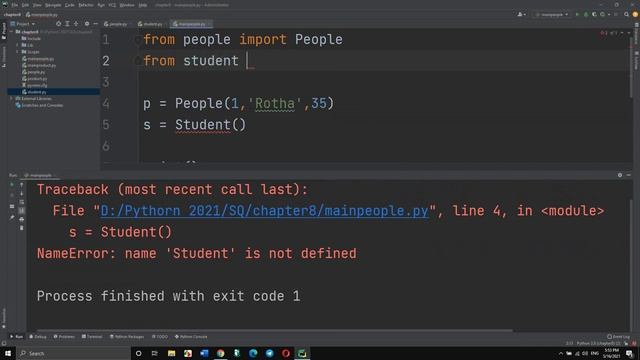This screenshot has width=640, height=360.
Task: Open Microsoft Edge from taskbar
Action: [253, 353]
